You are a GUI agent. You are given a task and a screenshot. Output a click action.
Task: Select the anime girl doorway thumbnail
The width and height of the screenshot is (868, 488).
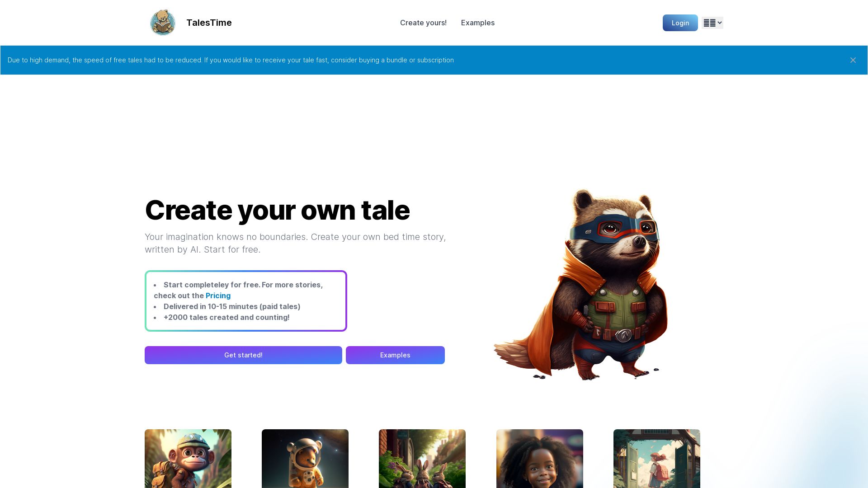656,459
